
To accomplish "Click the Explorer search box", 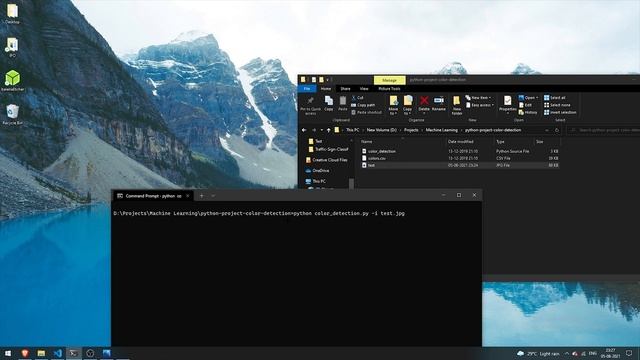I will (x=603, y=130).
